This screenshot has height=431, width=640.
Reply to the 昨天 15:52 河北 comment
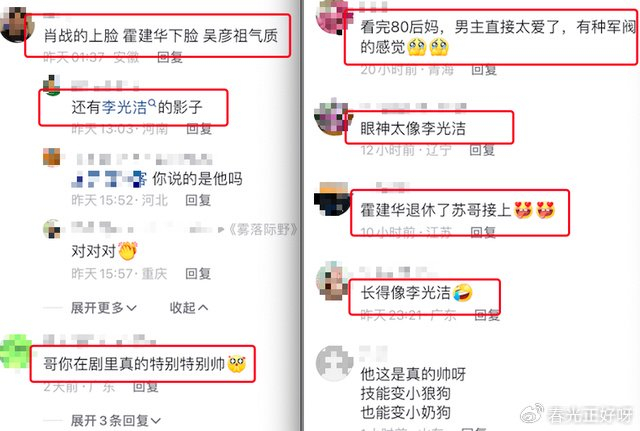(198, 200)
